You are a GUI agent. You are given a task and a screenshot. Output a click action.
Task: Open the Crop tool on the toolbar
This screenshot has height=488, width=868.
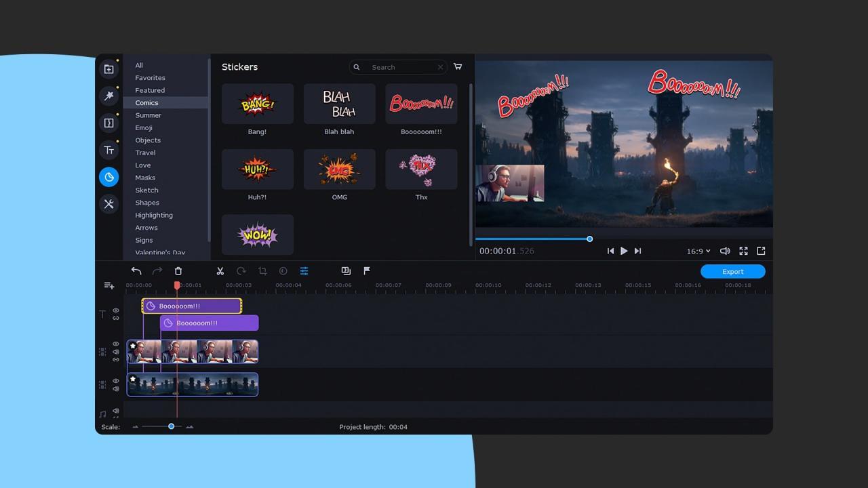[x=262, y=270]
